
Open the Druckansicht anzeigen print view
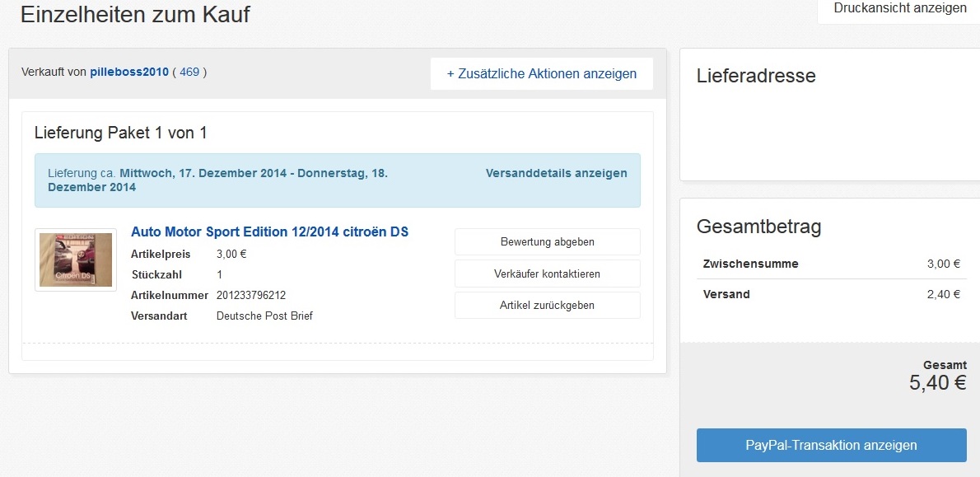(899, 8)
